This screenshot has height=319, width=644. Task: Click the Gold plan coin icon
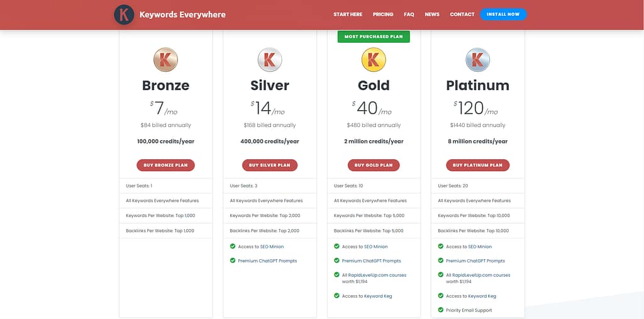point(374,60)
